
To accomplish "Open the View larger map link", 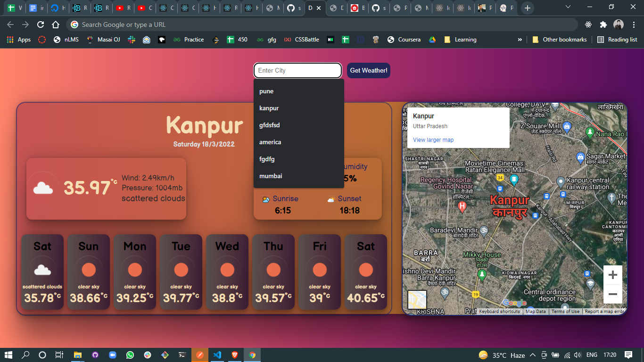I will (433, 140).
